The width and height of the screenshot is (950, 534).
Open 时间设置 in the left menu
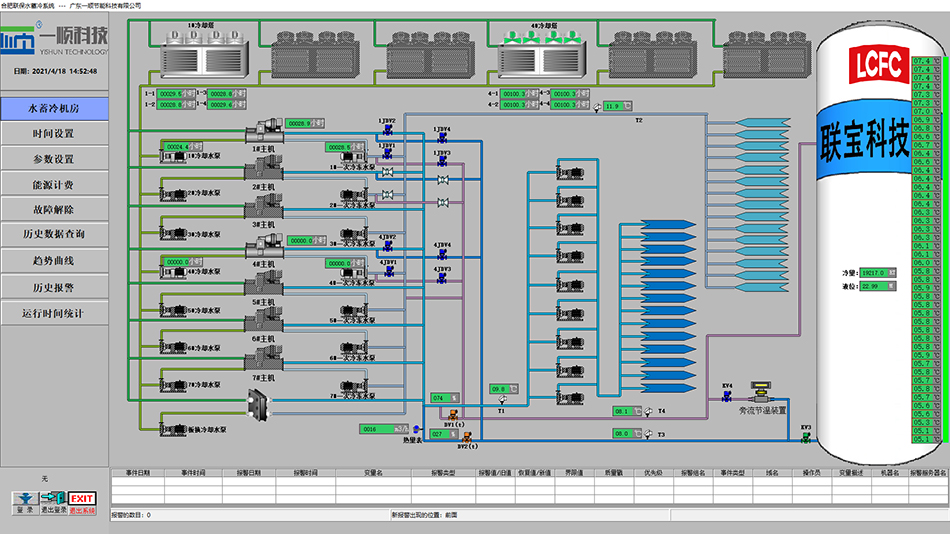tap(55, 133)
